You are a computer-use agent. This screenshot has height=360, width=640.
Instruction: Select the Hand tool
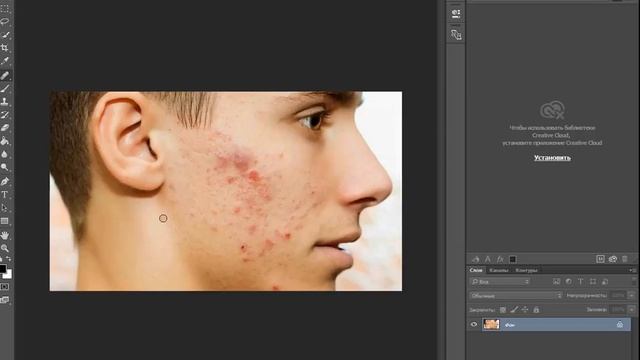coord(4,235)
